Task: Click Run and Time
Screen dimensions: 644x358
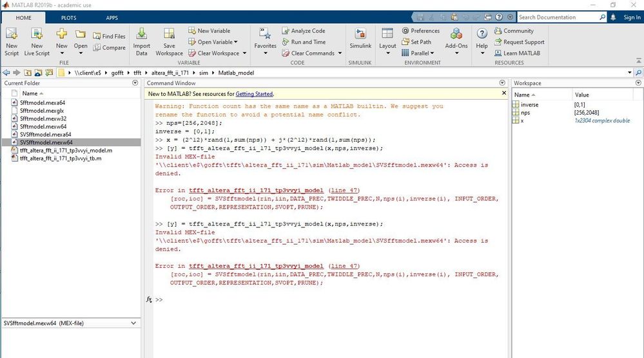Action: click(x=304, y=42)
